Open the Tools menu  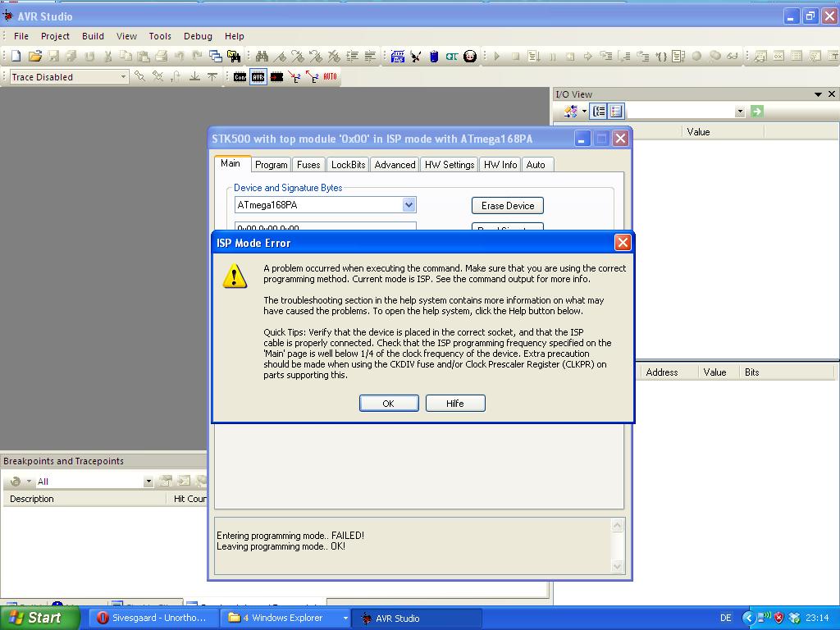click(x=160, y=36)
